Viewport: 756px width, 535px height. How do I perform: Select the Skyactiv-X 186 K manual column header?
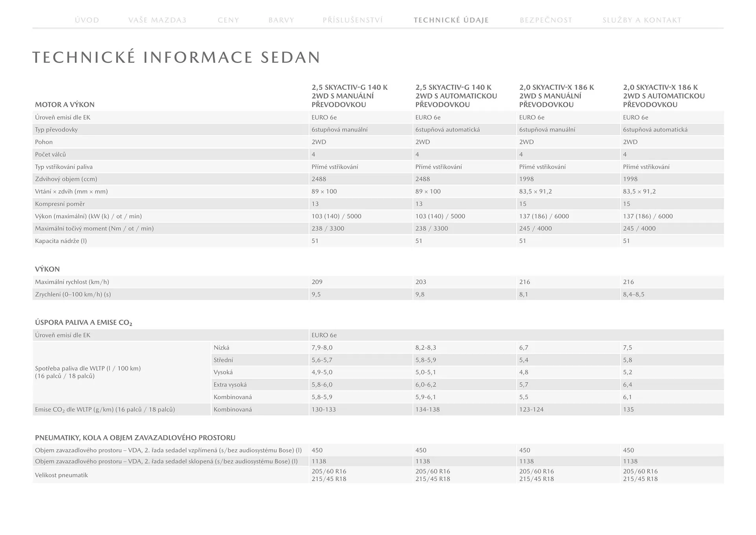click(556, 96)
